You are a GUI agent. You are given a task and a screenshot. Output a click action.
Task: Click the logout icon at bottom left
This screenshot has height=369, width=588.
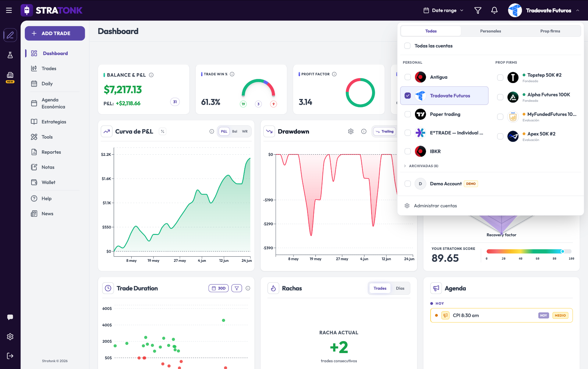click(x=10, y=356)
